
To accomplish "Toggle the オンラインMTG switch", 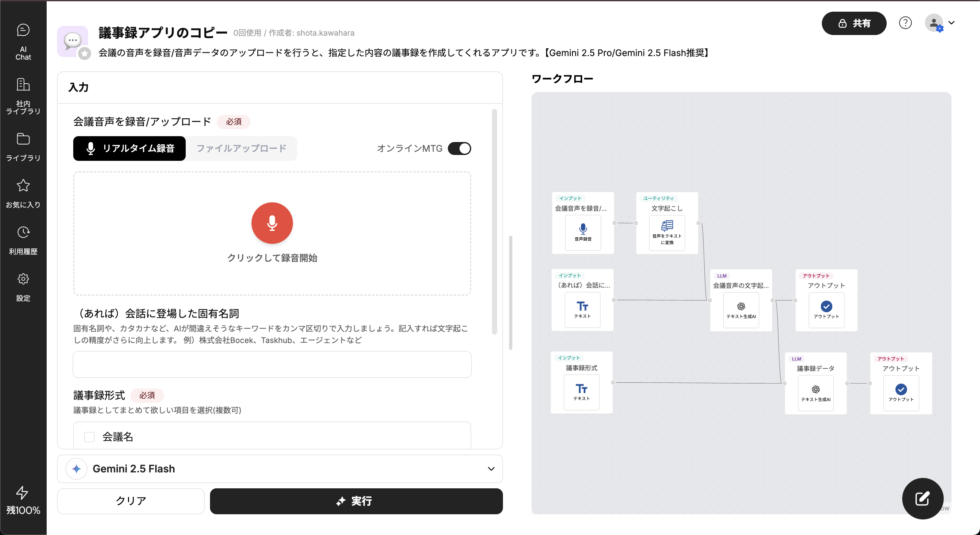I will pyautogui.click(x=459, y=149).
